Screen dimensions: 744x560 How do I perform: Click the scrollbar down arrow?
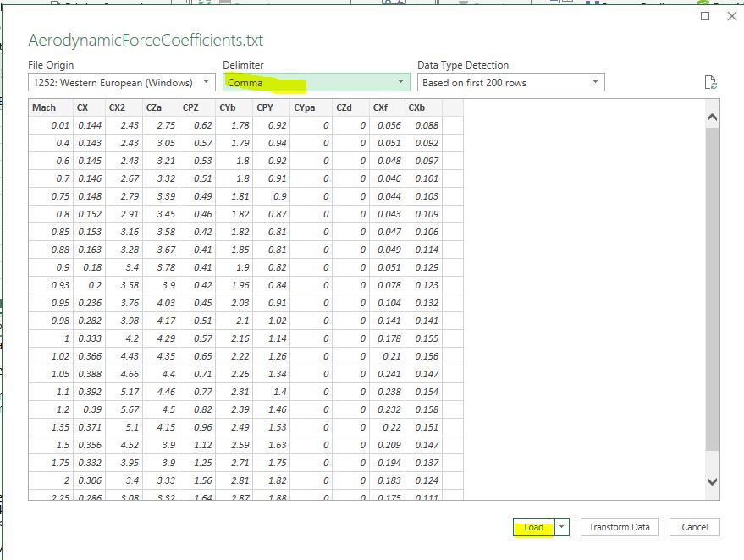click(x=712, y=481)
